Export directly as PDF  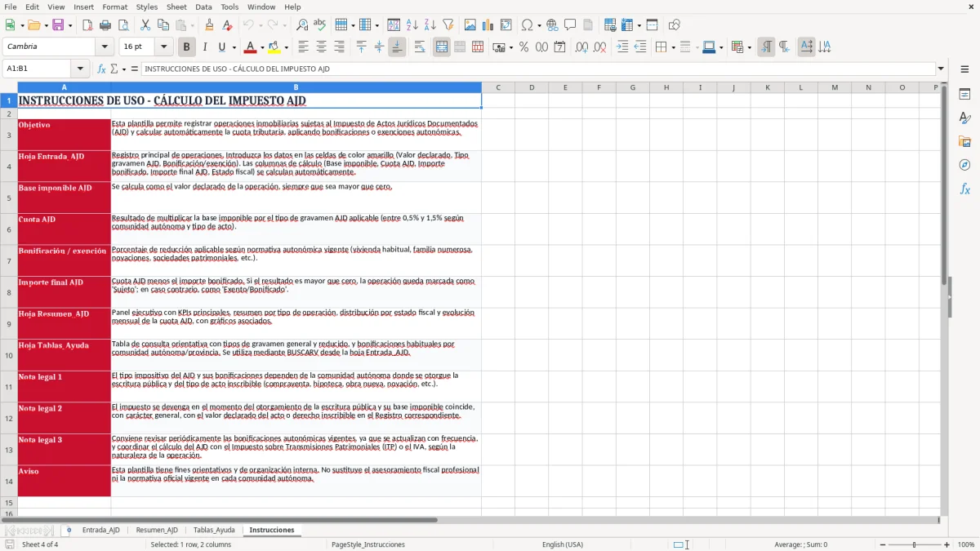87,25
